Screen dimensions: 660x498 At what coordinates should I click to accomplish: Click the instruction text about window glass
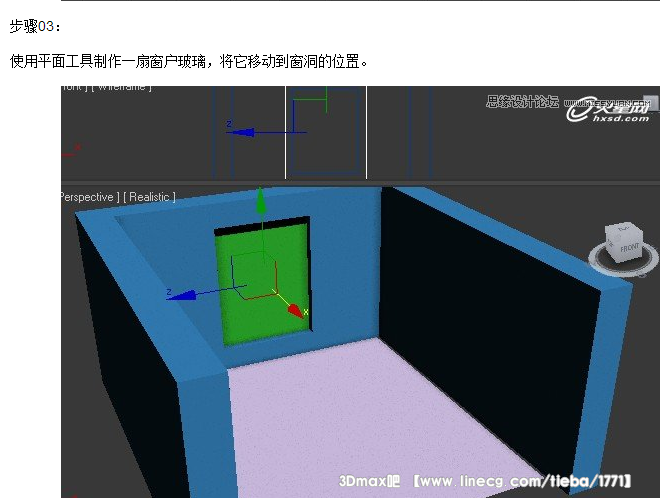(190, 62)
